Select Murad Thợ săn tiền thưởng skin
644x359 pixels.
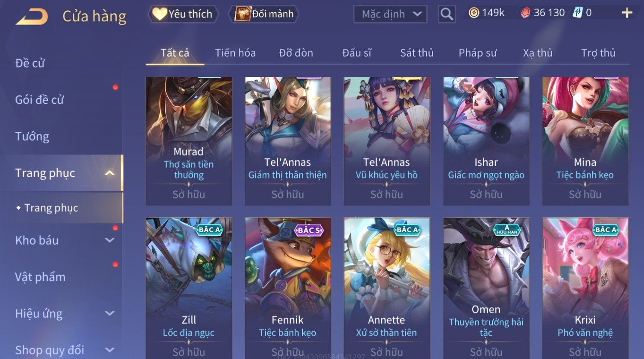tap(189, 141)
